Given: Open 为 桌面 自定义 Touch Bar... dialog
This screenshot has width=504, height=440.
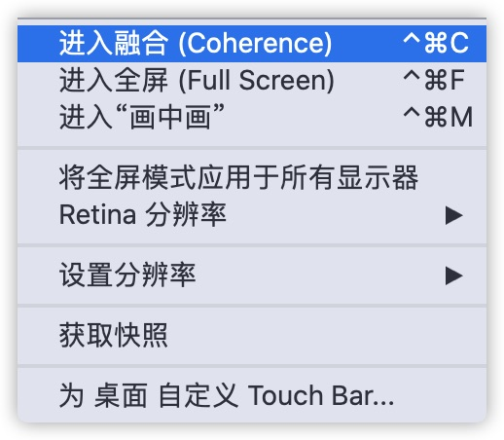Looking at the screenshot, I should pyautogui.click(x=252, y=395).
